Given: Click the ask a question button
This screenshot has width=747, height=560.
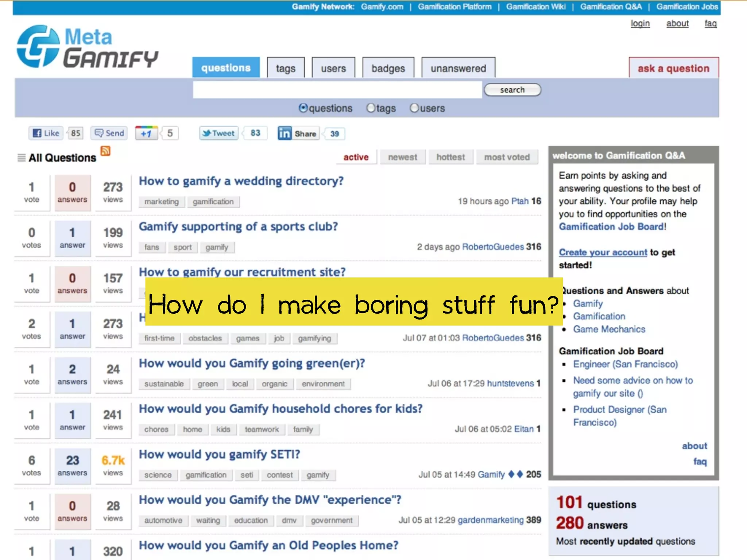Looking at the screenshot, I should (674, 68).
